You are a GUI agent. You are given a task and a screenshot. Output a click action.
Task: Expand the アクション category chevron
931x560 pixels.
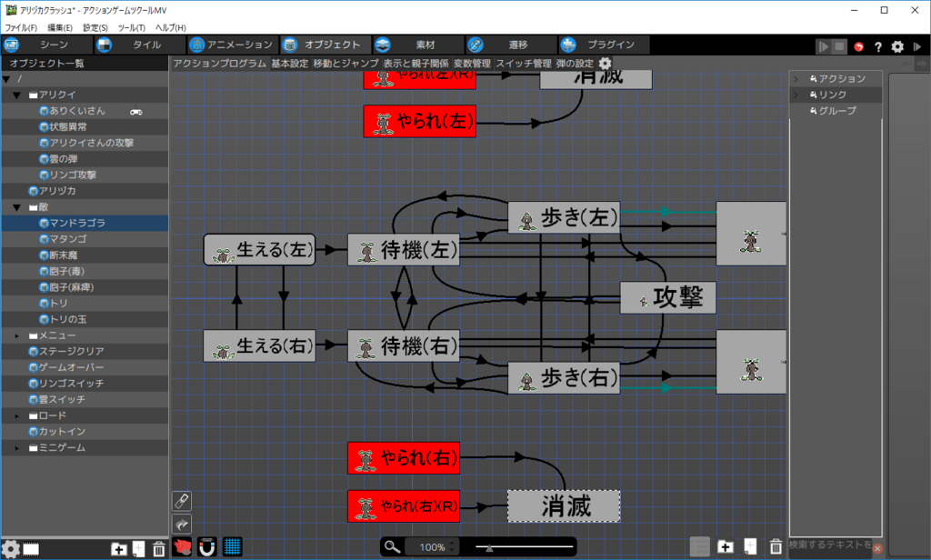(796, 78)
